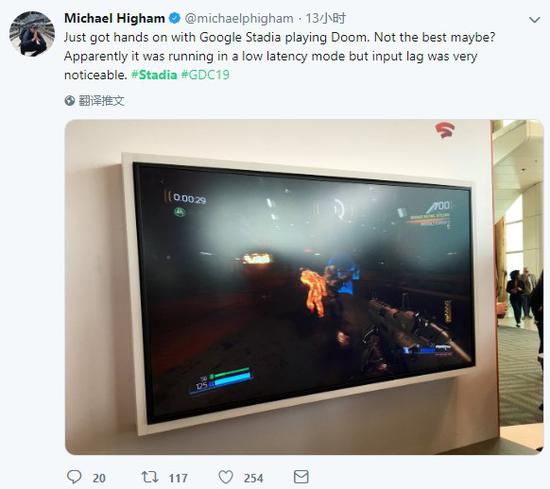Click the red Stadia logo in photo

[x=445, y=130]
